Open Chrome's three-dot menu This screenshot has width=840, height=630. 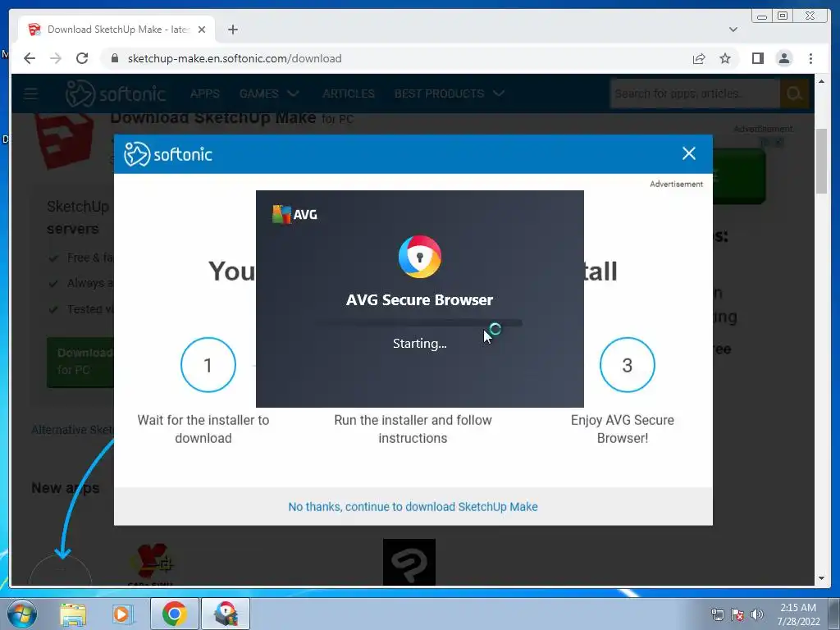[x=810, y=58]
